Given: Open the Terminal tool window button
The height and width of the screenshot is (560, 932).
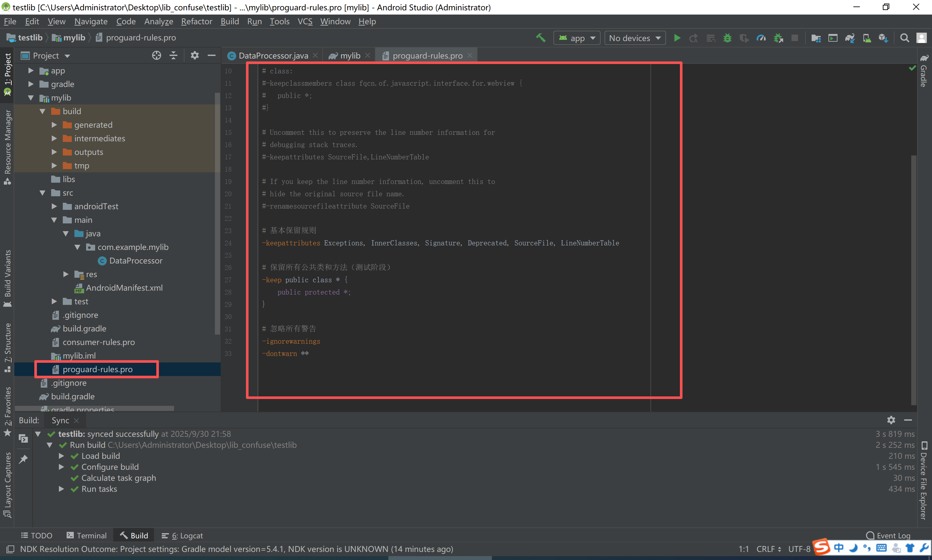Looking at the screenshot, I should (x=86, y=535).
